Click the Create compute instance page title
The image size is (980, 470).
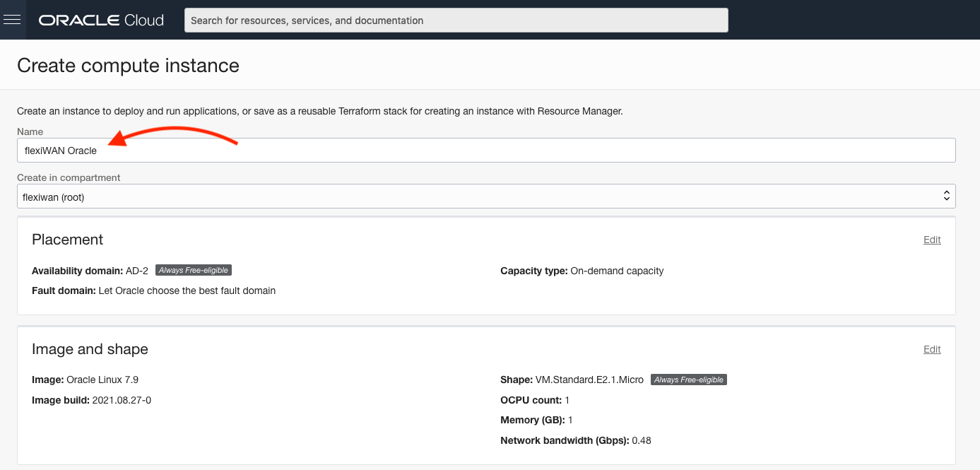[x=128, y=66]
